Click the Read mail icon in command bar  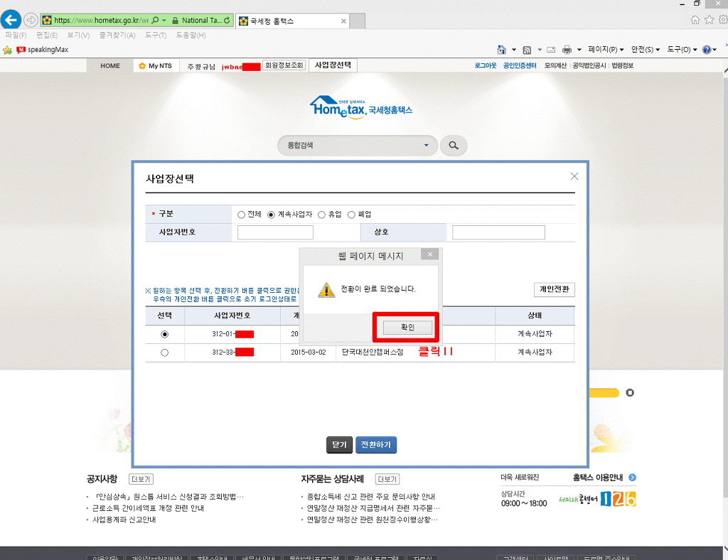pyautogui.click(x=551, y=50)
